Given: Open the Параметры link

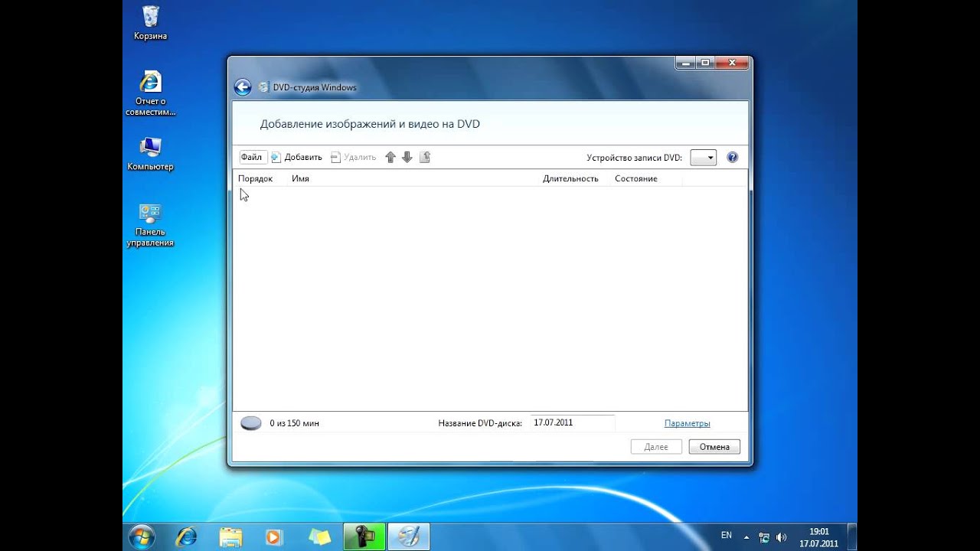Looking at the screenshot, I should (687, 423).
